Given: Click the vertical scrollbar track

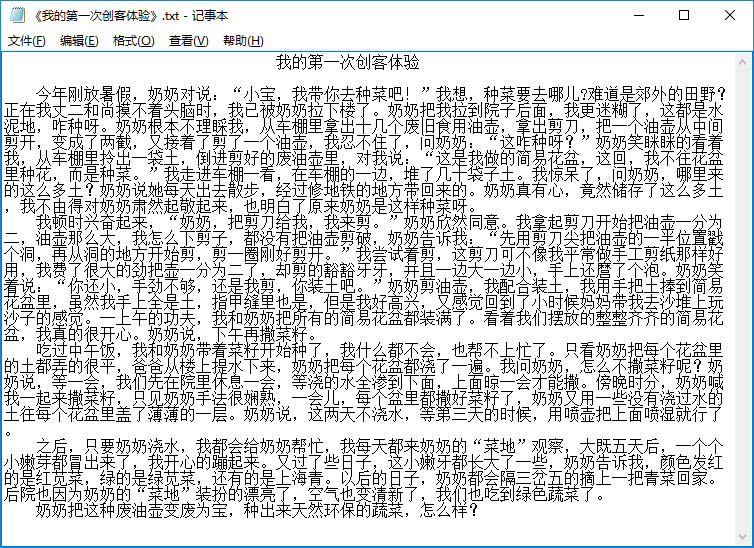Looking at the screenshot, I should [x=744, y=300].
